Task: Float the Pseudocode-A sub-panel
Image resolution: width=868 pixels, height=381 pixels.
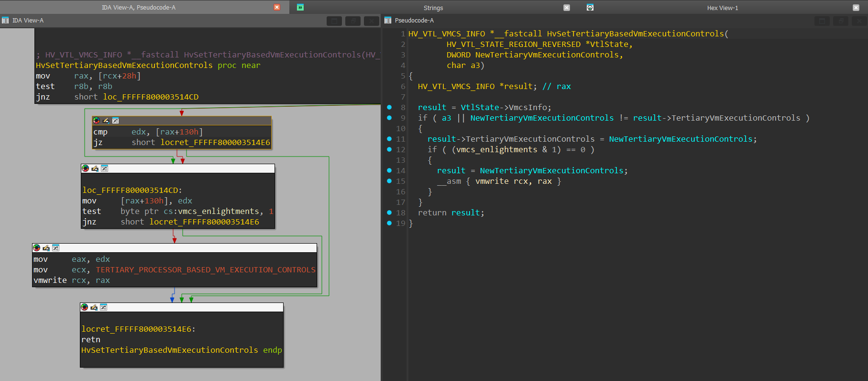Action: [822, 21]
